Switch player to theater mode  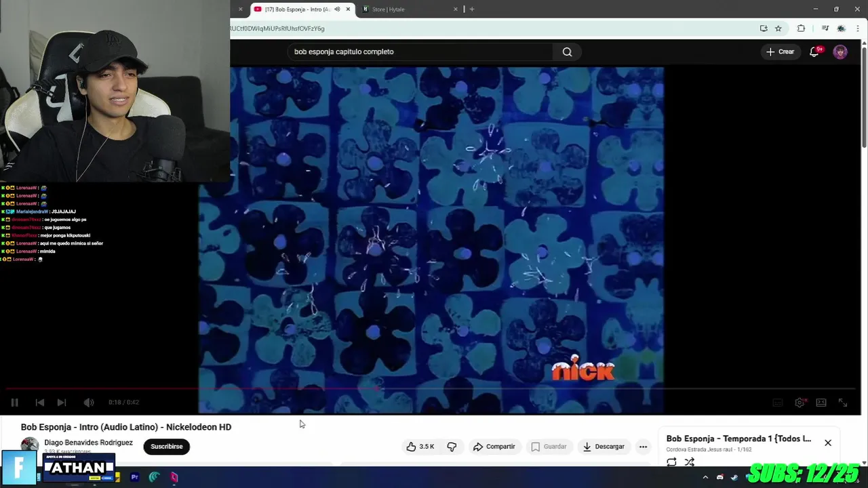(x=821, y=403)
